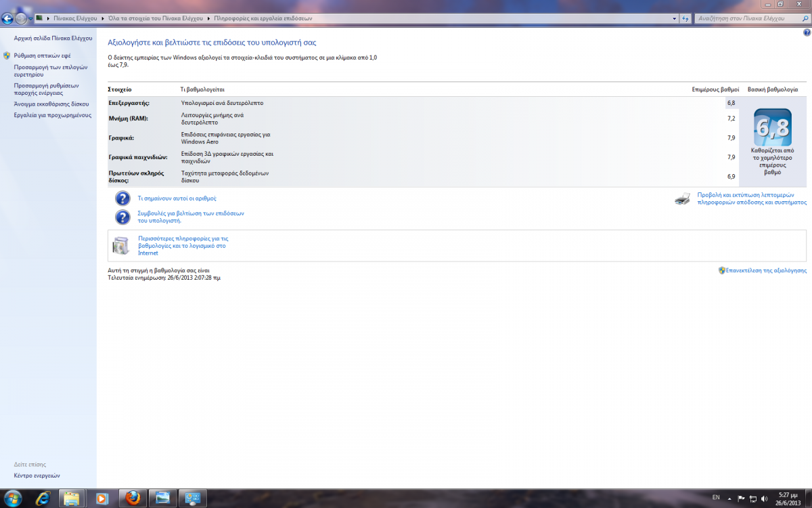Open Προσαρμογή των επιλογών ευρετηρίου link
The height and width of the screenshot is (508, 812).
[x=51, y=71]
